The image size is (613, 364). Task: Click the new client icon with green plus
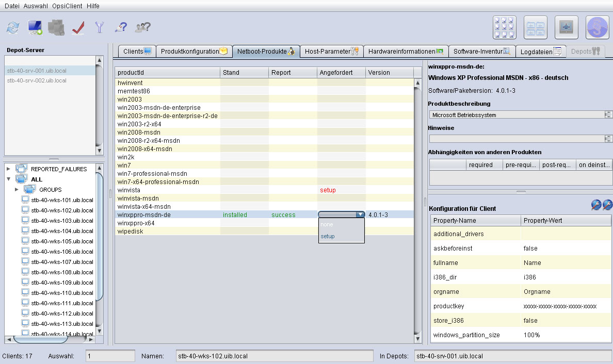point(35,27)
